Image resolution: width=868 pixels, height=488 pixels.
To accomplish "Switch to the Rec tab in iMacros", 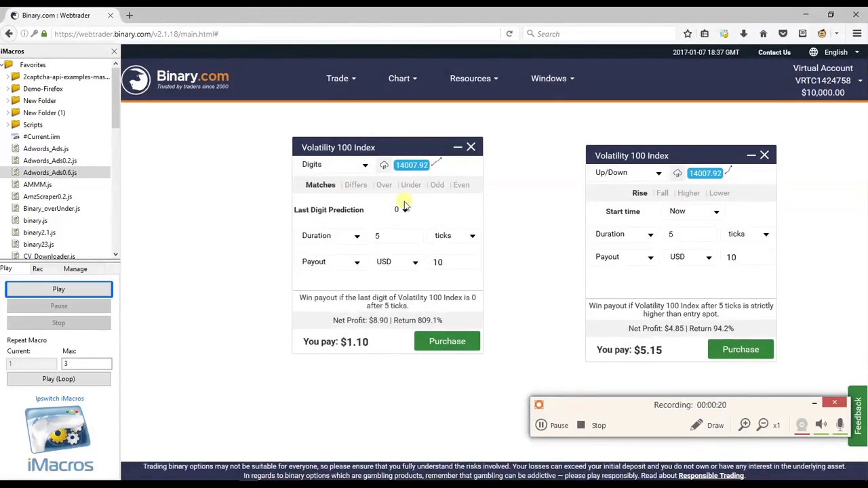I will point(37,269).
